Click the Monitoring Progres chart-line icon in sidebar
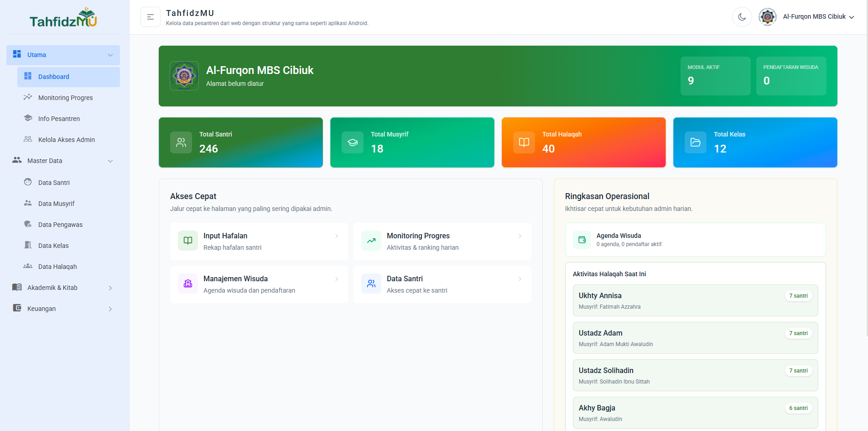The image size is (868, 431). pyautogui.click(x=28, y=97)
